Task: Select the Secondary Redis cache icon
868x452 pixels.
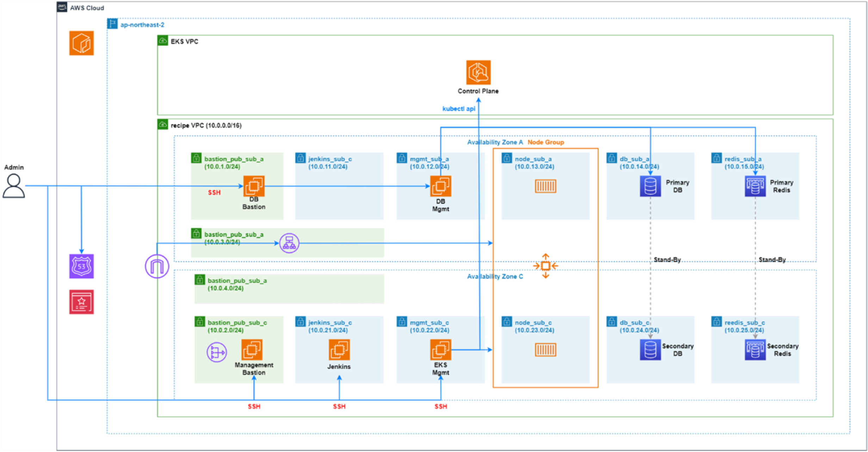Action: pos(755,349)
